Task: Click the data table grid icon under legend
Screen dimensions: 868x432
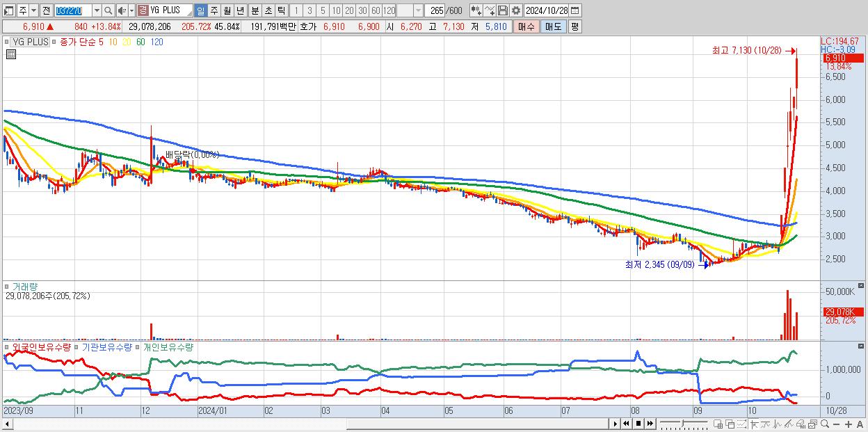Action: pyautogui.click(x=10, y=54)
